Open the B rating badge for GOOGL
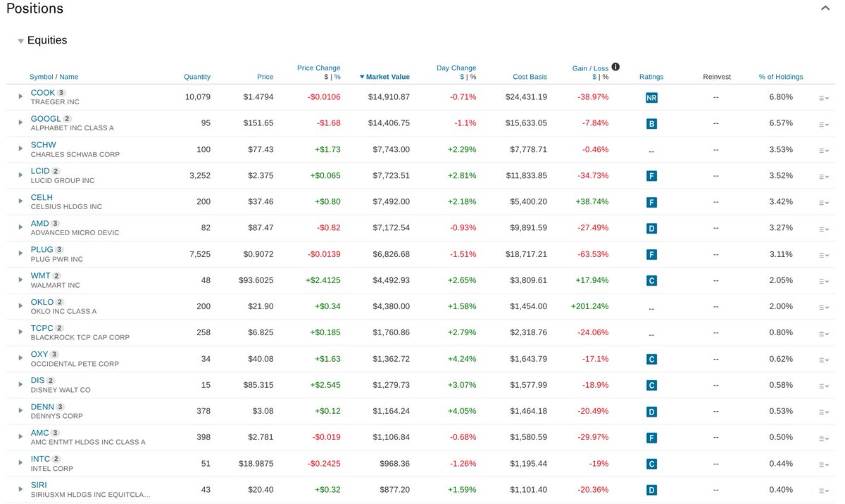This screenshot has height=504, width=845. (x=651, y=124)
